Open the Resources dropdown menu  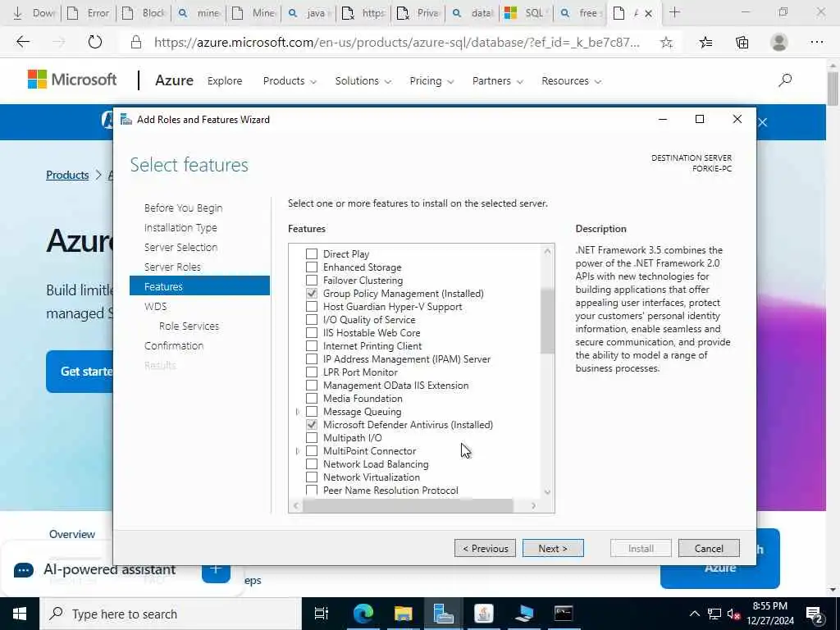(x=571, y=81)
